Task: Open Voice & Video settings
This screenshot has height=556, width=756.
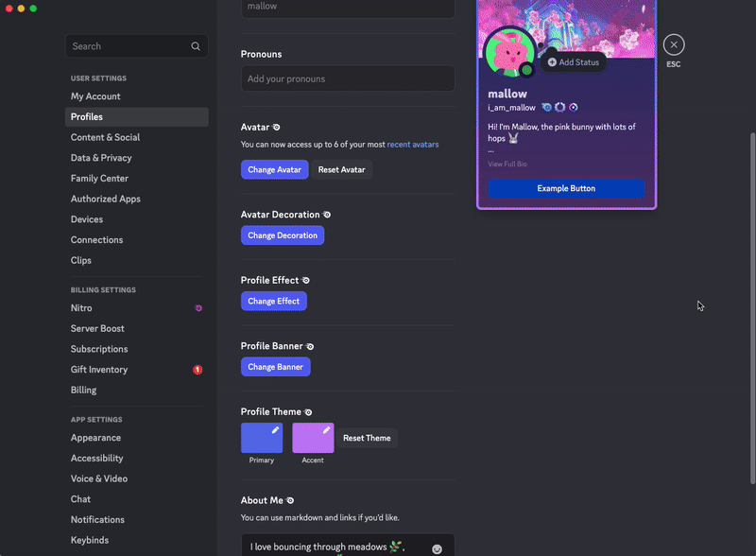Action: (x=137, y=478)
